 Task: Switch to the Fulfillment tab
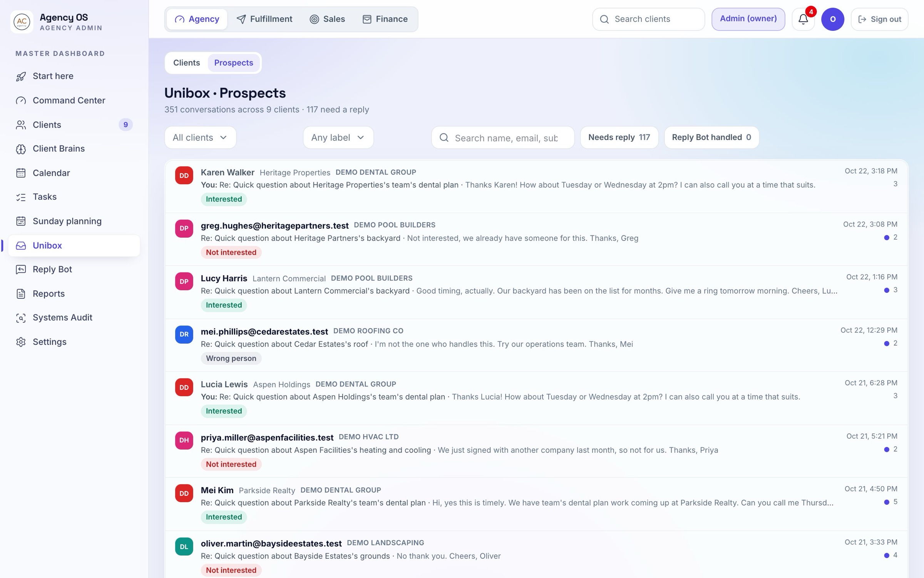click(264, 19)
